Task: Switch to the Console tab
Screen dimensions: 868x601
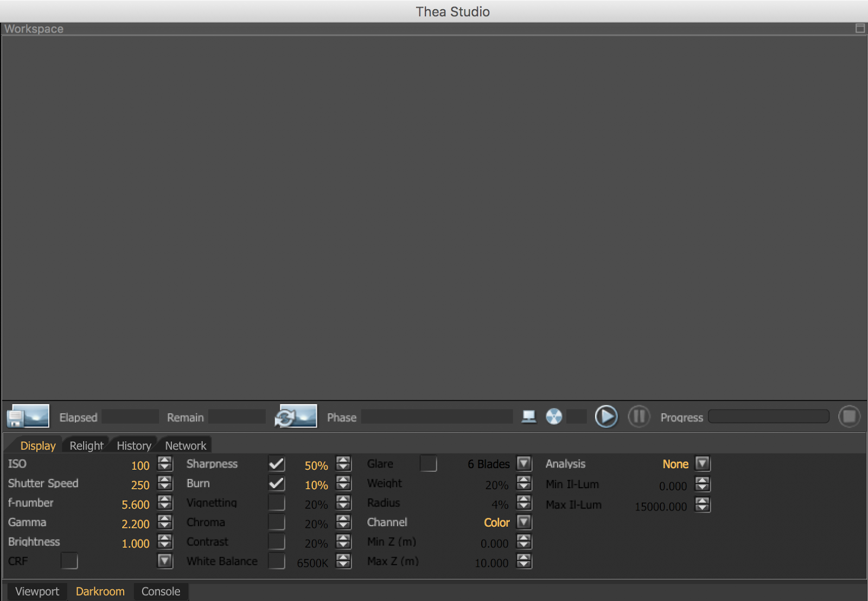Action: [x=161, y=591]
